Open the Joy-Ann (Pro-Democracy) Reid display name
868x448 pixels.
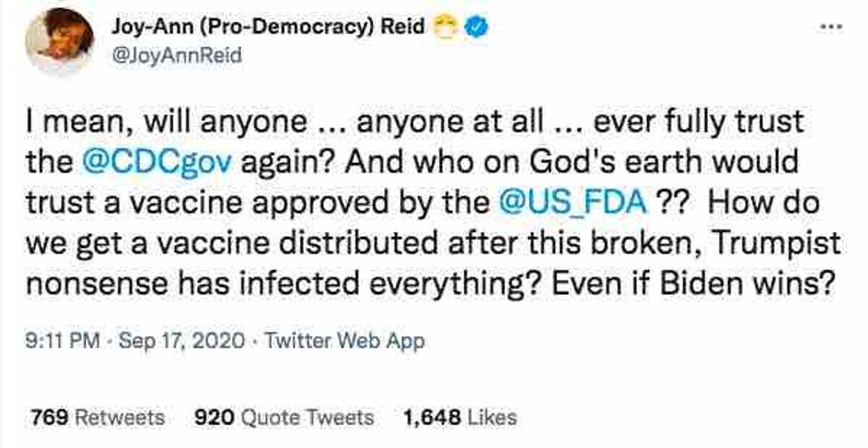[266, 28]
